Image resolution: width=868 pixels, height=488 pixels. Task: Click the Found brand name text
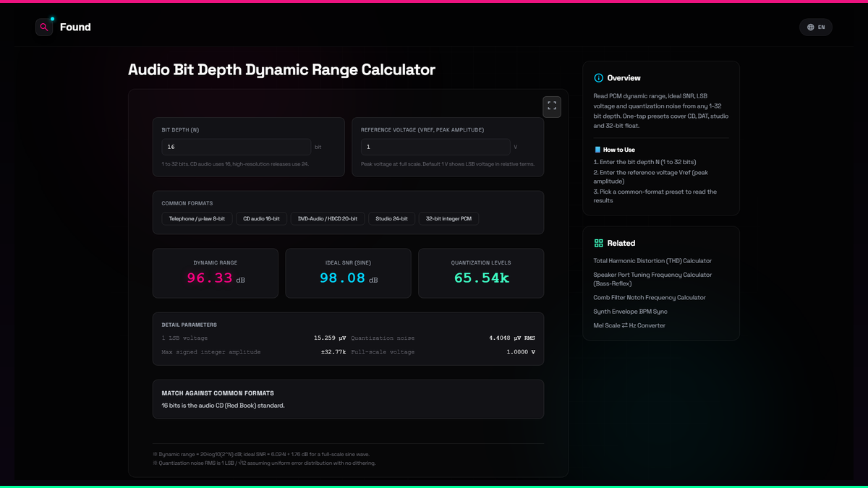coord(75,27)
